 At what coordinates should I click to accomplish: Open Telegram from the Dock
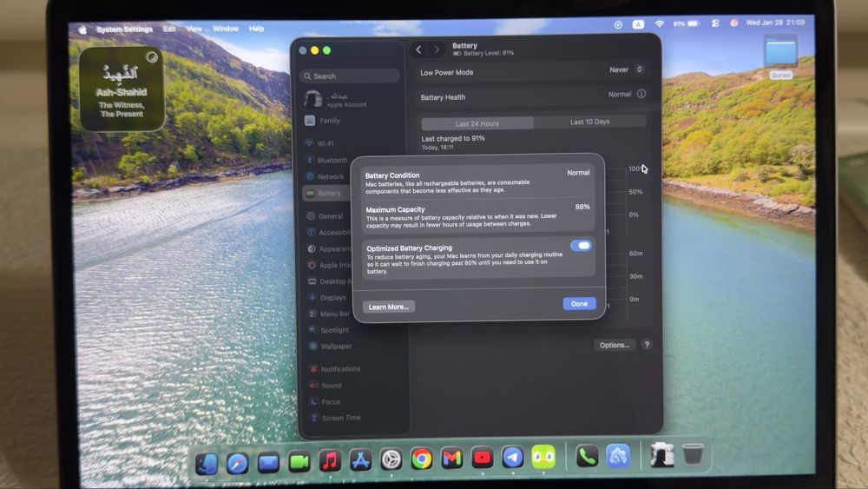(513, 458)
